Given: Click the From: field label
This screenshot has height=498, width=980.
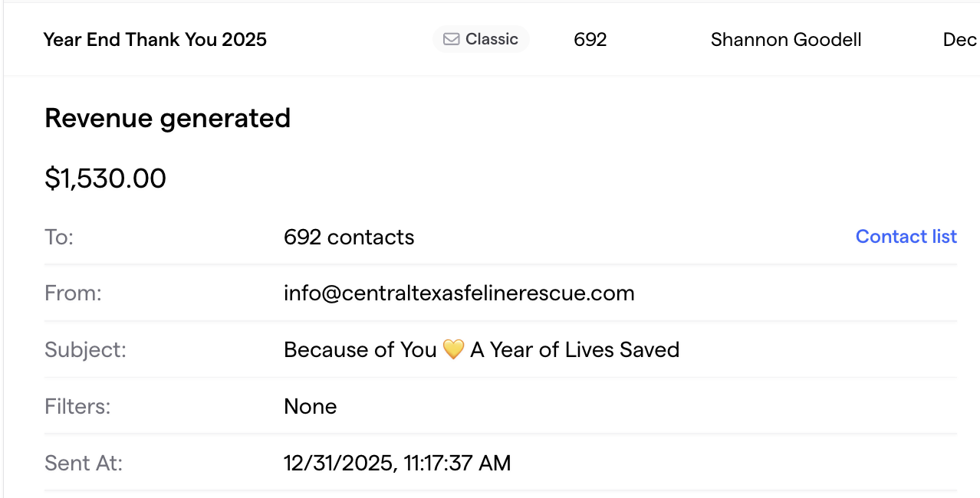Looking at the screenshot, I should [73, 293].
